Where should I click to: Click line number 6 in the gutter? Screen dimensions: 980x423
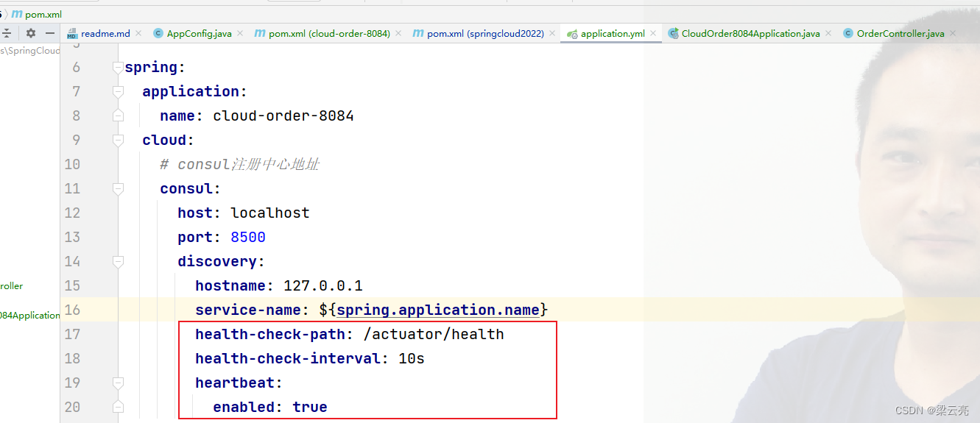click(77, 68)
